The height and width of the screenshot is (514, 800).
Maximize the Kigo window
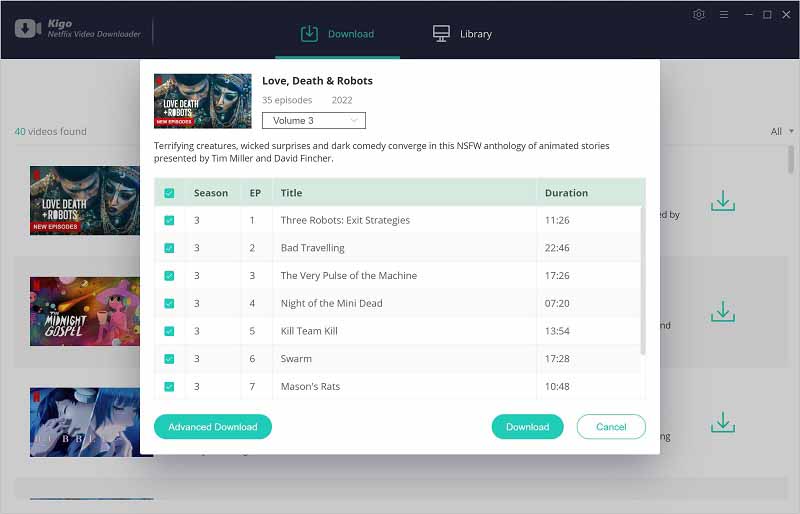(767, 15)
